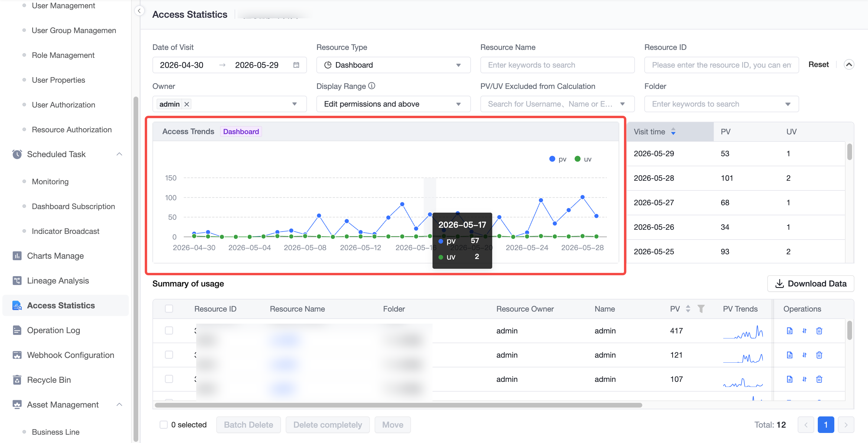868x443 pixels.
Task: Click the Download Data button
Action: tap(811, 284)
